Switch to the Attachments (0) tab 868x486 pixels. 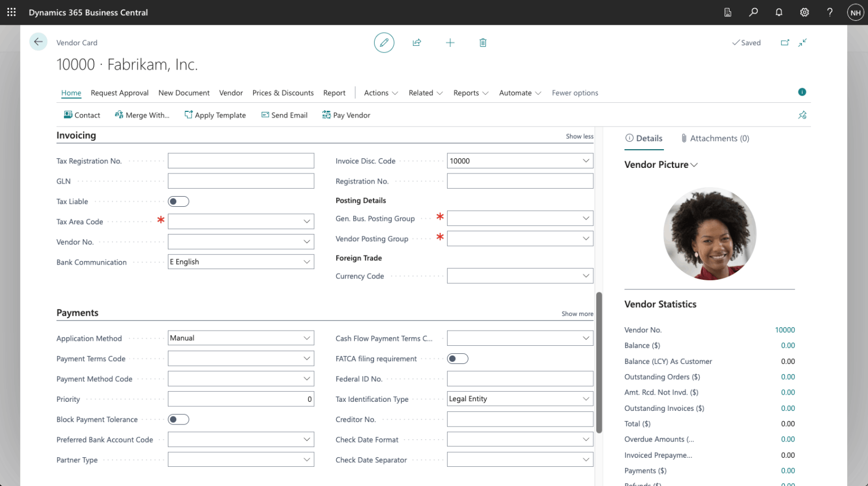(x=715, y=138)
